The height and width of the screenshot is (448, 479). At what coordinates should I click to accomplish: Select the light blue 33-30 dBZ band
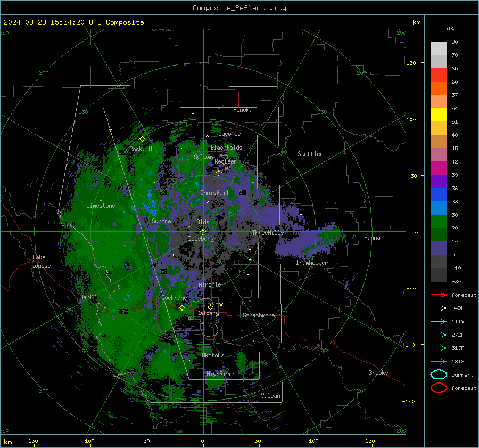pyautogui.click(x=439, y=208)
